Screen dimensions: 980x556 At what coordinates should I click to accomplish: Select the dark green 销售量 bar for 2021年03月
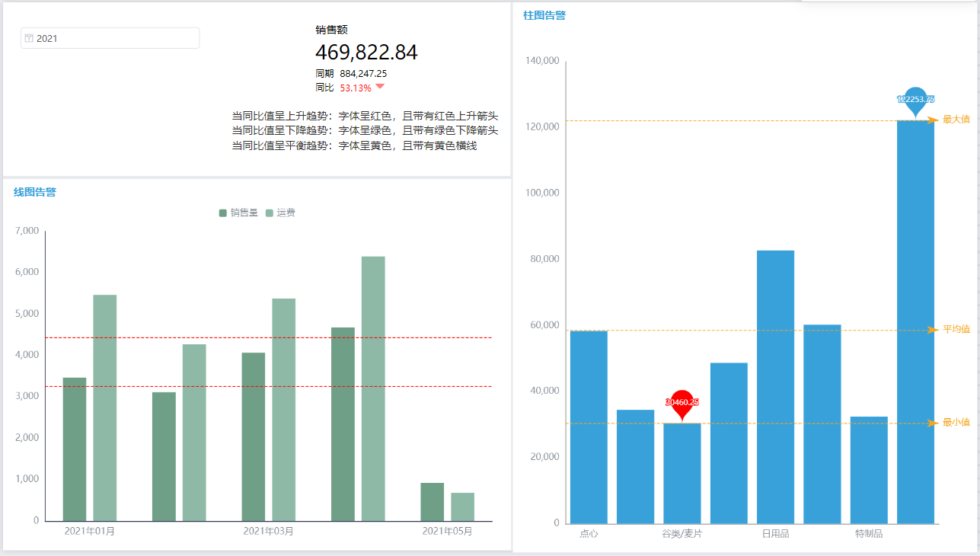(x=254, y=436)
